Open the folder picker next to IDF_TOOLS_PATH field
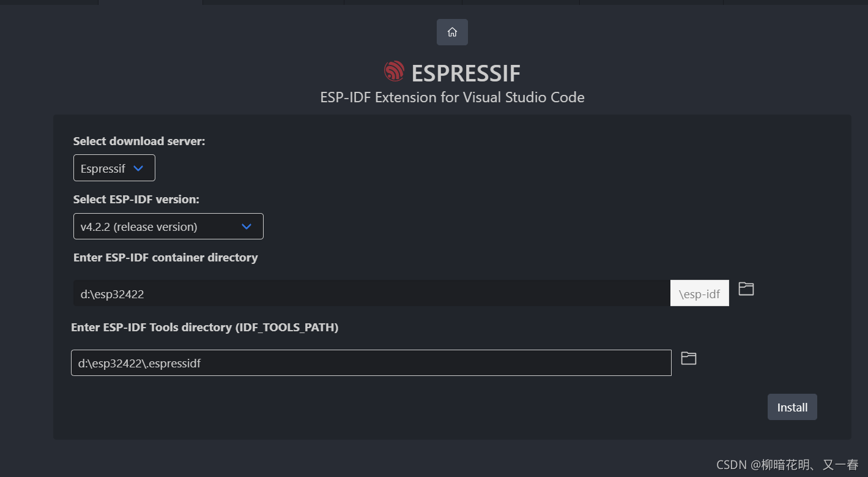 pos(688,358)
